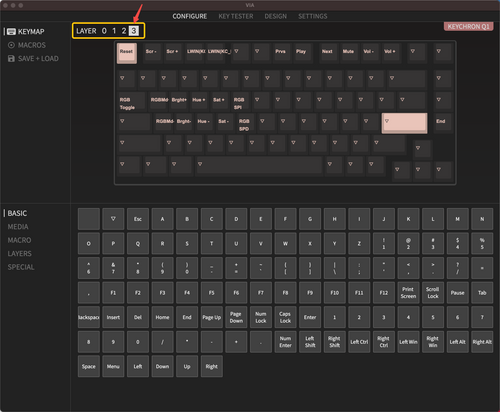Screen dimensions: 500x412
Task: Select the Mute key on layout
Action: point(348,52)
